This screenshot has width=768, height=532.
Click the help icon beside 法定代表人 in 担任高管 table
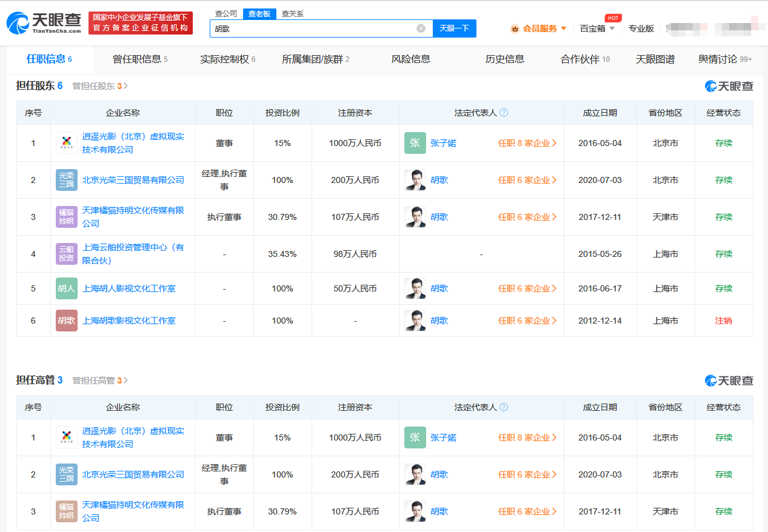pyautogui.click(x=504, y=407)
